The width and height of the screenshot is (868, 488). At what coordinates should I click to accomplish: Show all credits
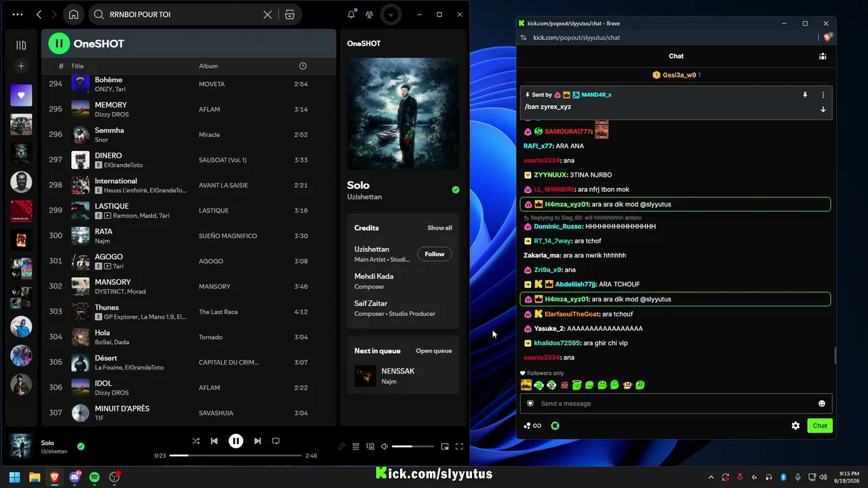click(x=439, y=228)
